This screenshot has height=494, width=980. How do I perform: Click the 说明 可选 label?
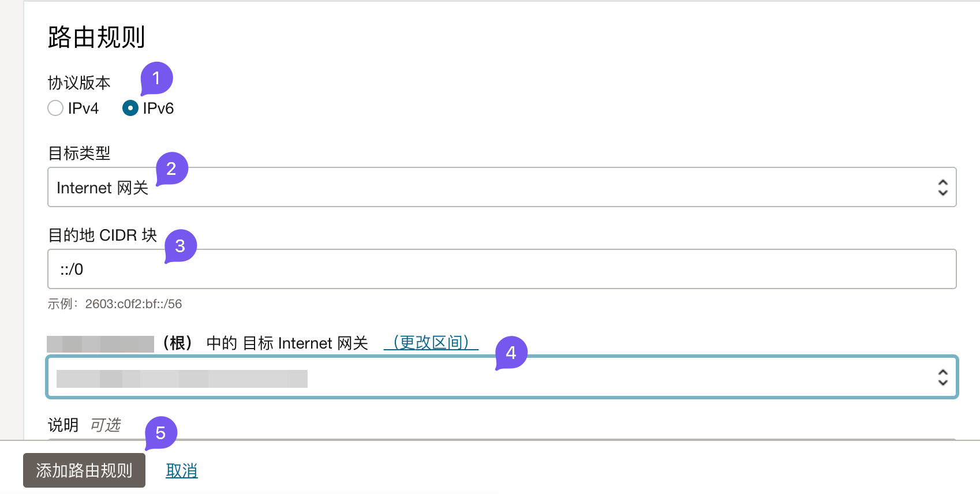click(84, 425)
